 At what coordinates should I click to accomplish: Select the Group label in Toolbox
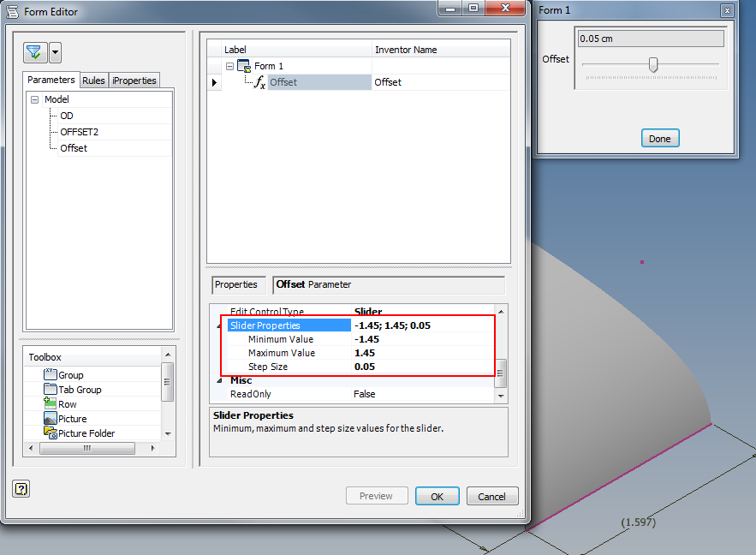pos(71,375)
